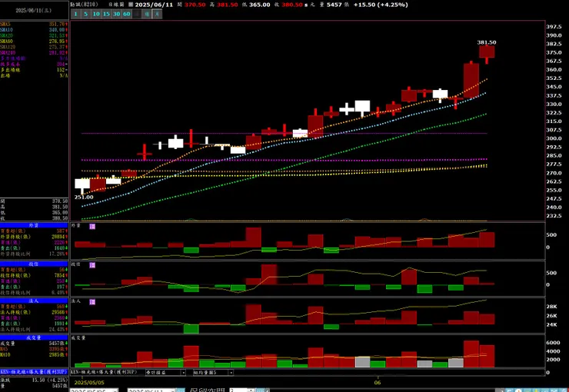Click the MA10 2985 volume row
This screenshot has height=392, width=569.
[34, 354]
